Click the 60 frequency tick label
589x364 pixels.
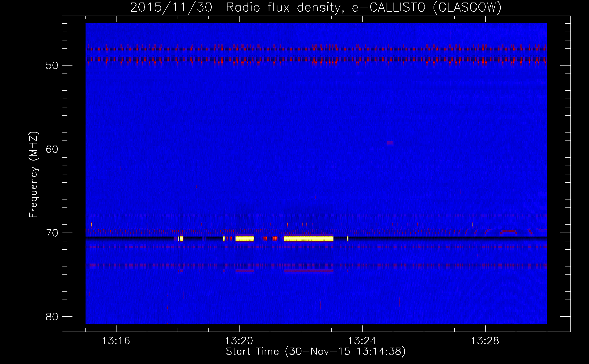pos(52,149)
